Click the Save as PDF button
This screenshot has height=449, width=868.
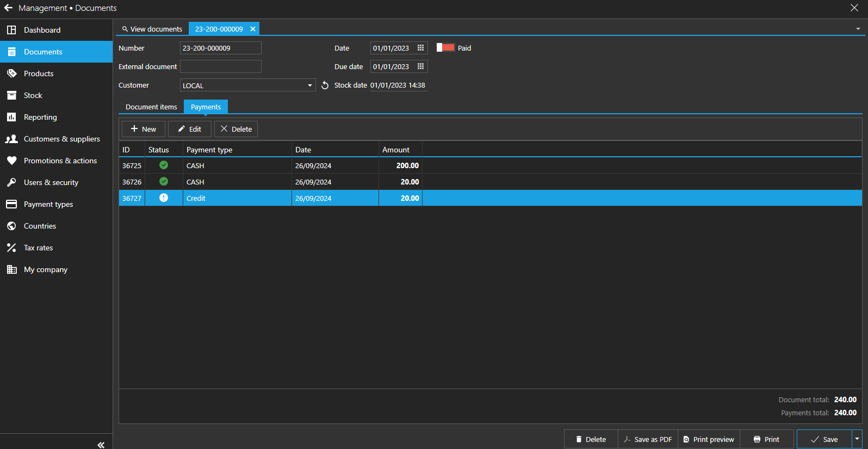point(648,439)
